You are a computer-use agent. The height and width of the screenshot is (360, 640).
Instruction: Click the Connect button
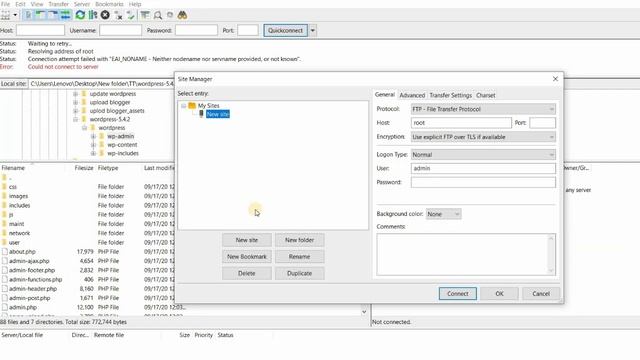(x=458, y=293)
